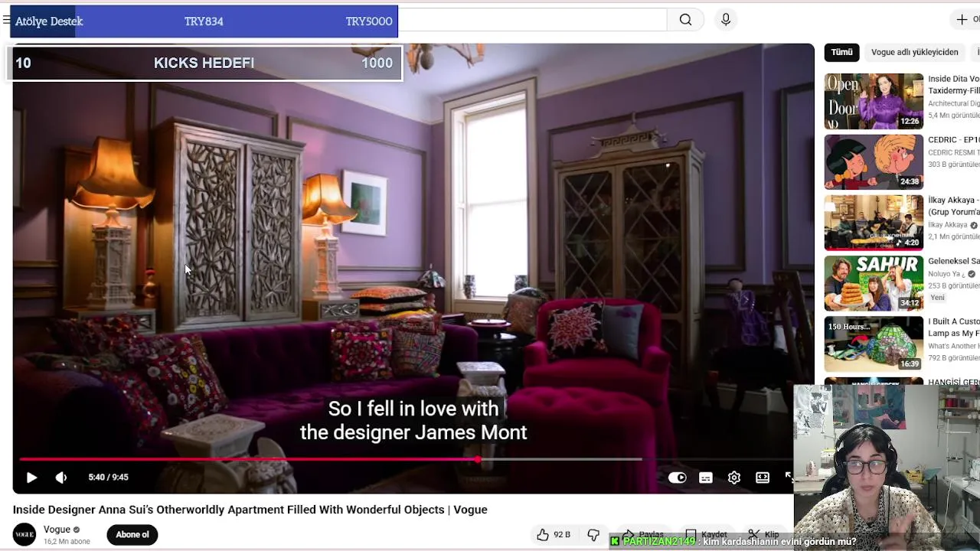
Task: Click into the YouTube search field
Action: 532,20
